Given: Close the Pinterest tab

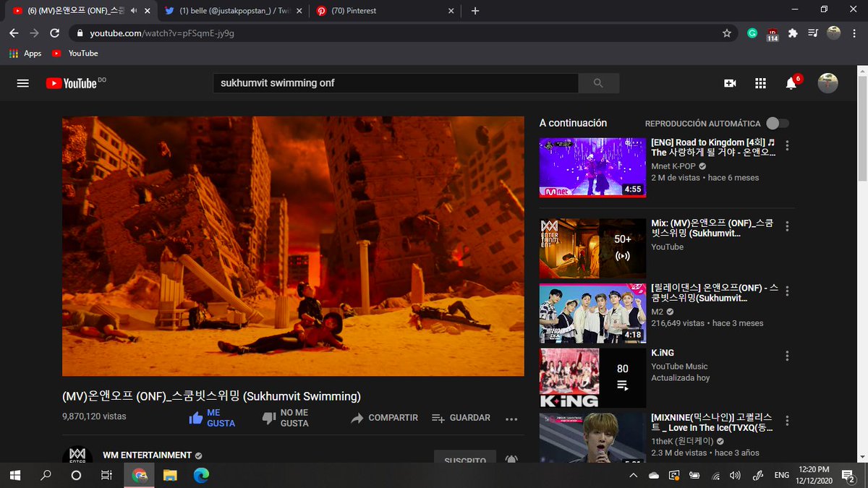Looking at the screenshot, I should 451,11.
